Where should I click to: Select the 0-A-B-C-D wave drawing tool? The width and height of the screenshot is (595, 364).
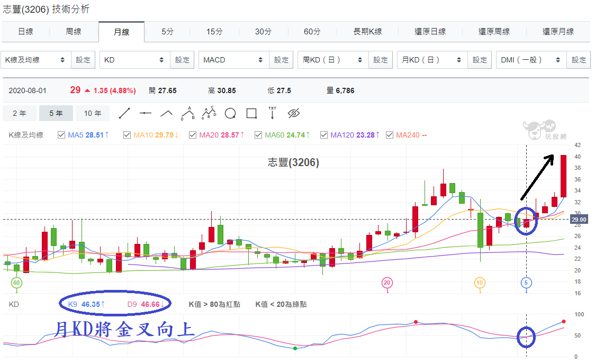coord(209,113)
